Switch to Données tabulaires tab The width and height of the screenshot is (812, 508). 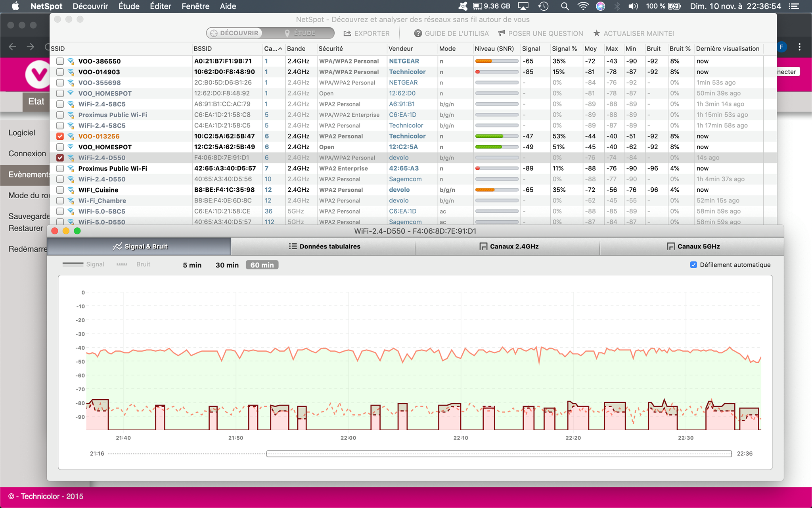[323, 246]
